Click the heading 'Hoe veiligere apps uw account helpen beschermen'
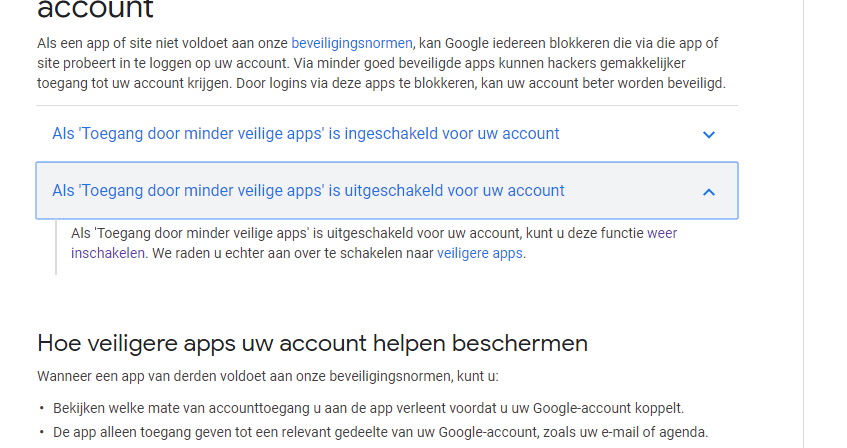The height and width of the screenshot is (448, 847). point(312,343)
